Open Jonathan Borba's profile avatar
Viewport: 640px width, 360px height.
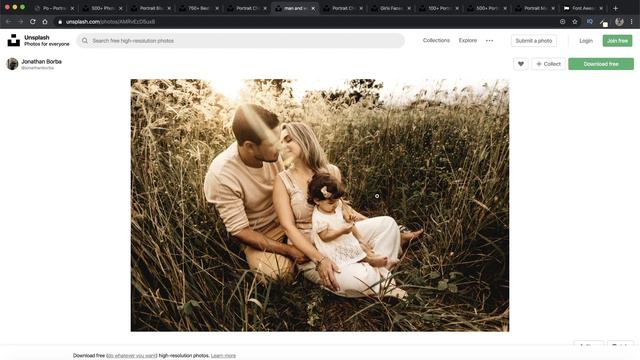pos(12,64)
